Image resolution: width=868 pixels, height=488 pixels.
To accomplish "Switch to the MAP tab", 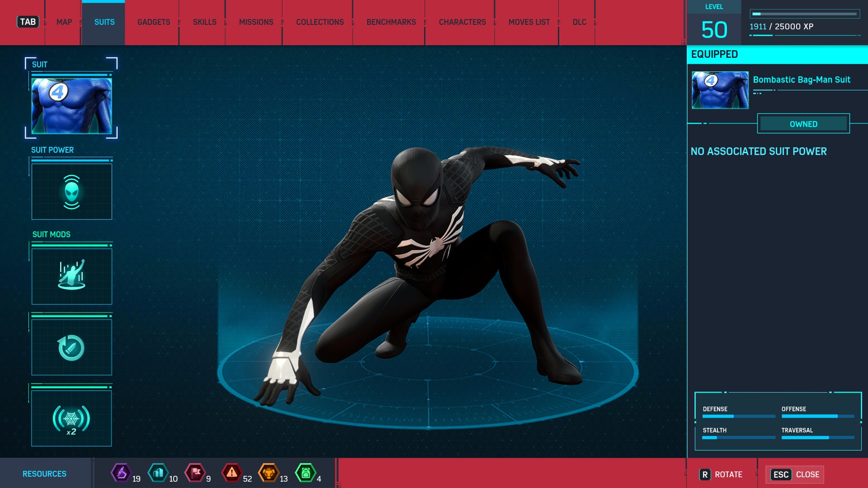I will [x=64, y=22].
